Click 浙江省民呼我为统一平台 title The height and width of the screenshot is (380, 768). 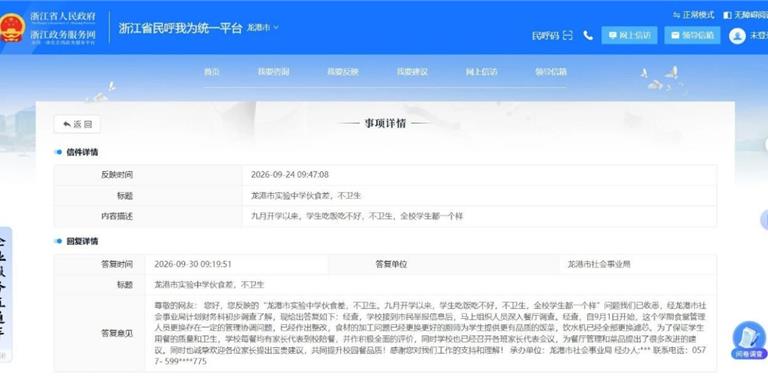(180, 27)
